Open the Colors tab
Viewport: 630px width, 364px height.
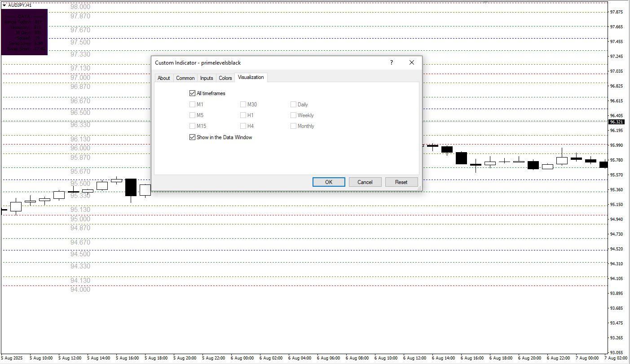pos(225,78)
